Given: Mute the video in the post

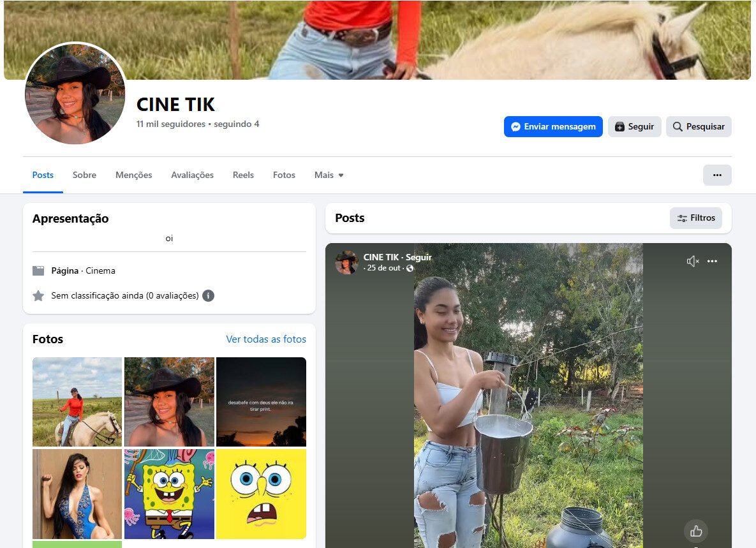Looking at the screenshot, I should click(x=692, y=261).
